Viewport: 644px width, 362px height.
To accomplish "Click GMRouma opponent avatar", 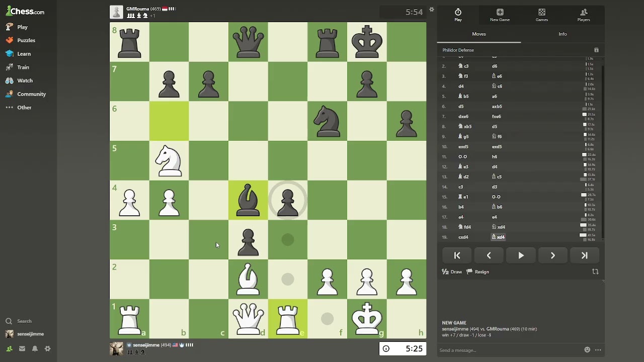I will [x=116, y=12].
